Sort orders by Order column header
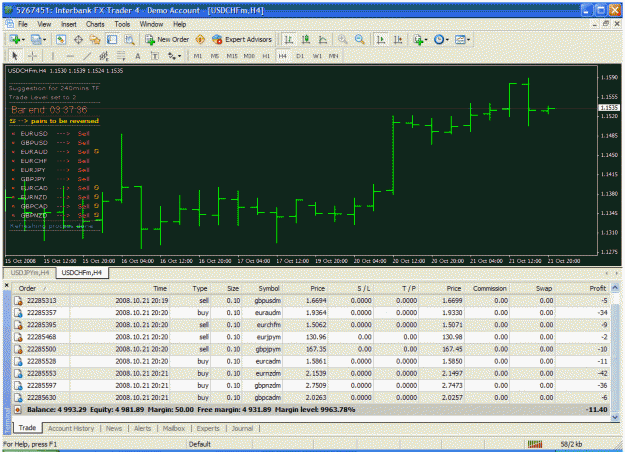 click(41, 288)
